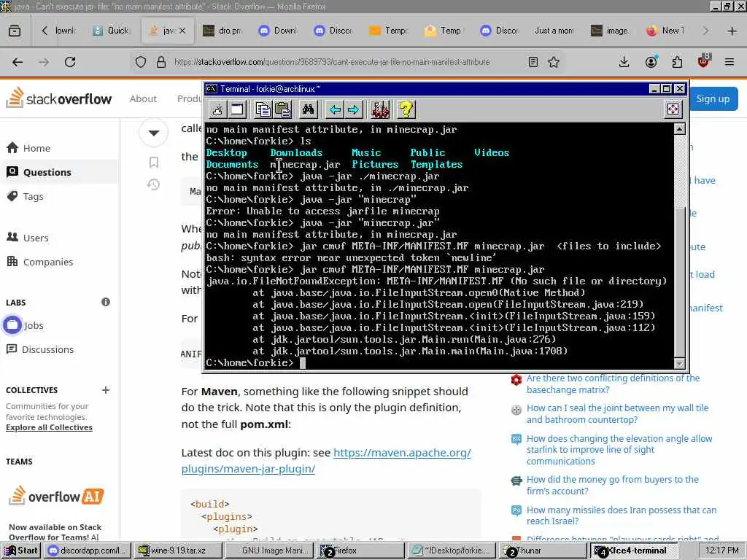Screen dimensions: 747x560
Task: Switch to discordapp.com taskbar item
Action: (88, 551)
